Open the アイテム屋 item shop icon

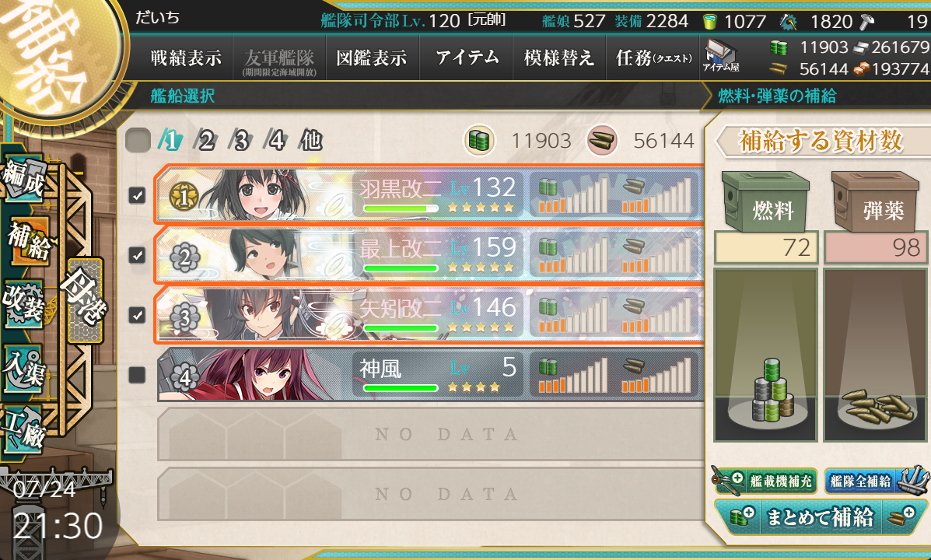(x=721, y=56)
